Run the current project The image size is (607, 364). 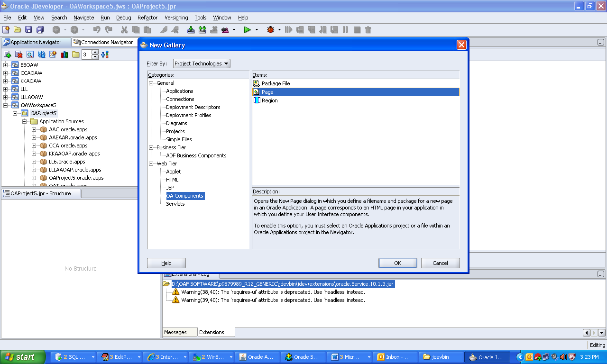247,29
